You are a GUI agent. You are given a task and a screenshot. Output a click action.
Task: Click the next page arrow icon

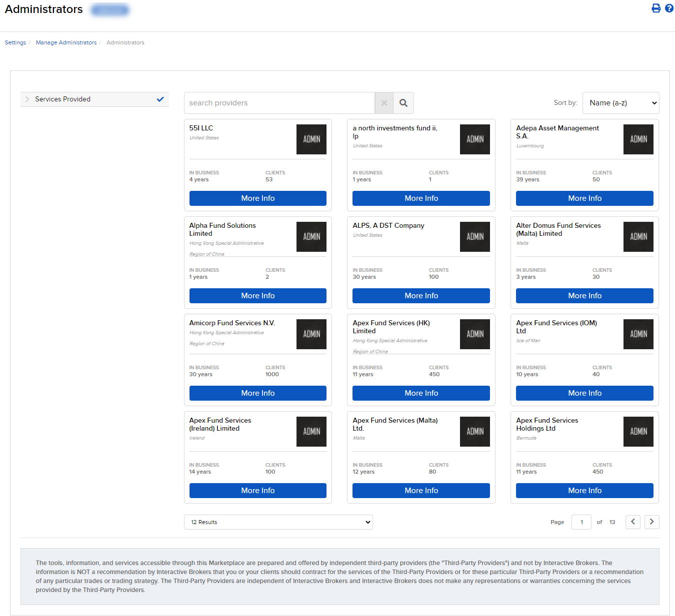(651, 522)
